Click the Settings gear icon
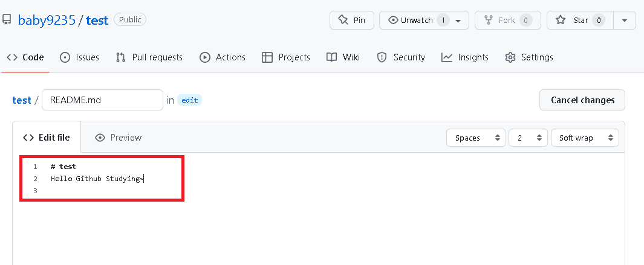 click(x=510, y=57)
